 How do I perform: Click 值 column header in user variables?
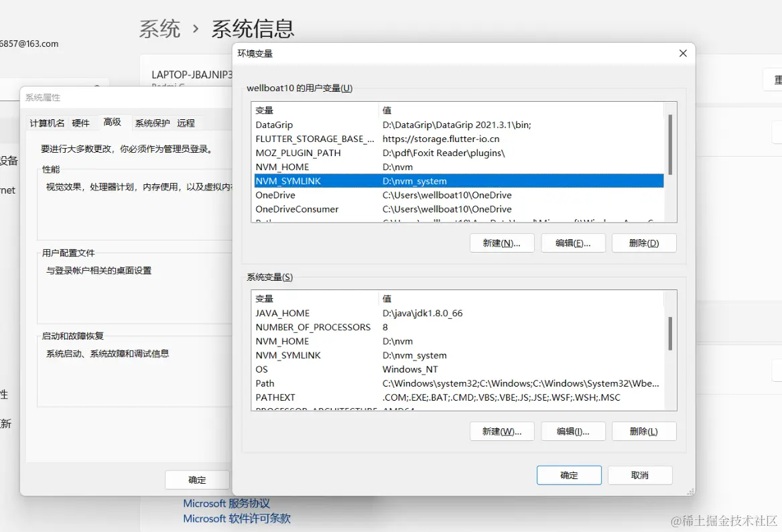521,110
